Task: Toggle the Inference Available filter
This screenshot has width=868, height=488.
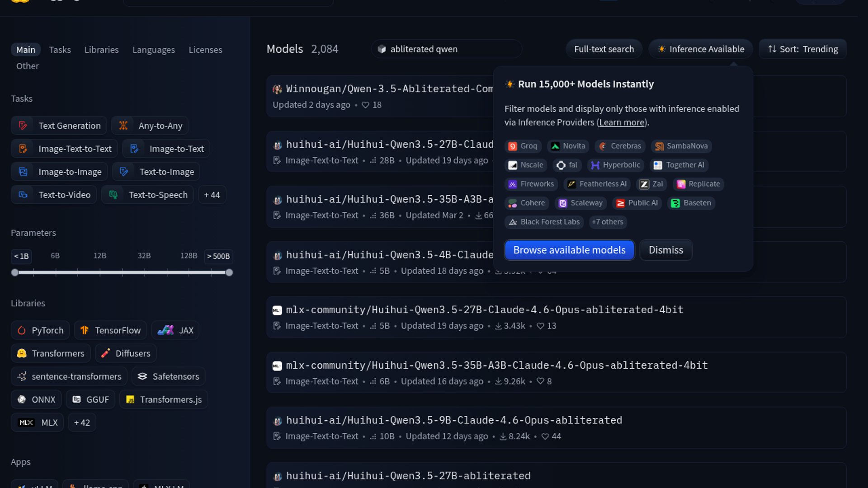Action: click(700, 49)
